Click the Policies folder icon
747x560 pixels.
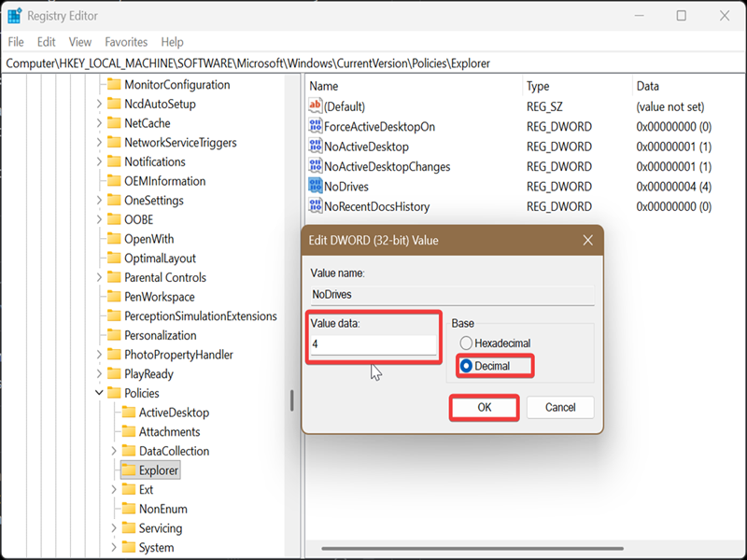pos(114,393)
